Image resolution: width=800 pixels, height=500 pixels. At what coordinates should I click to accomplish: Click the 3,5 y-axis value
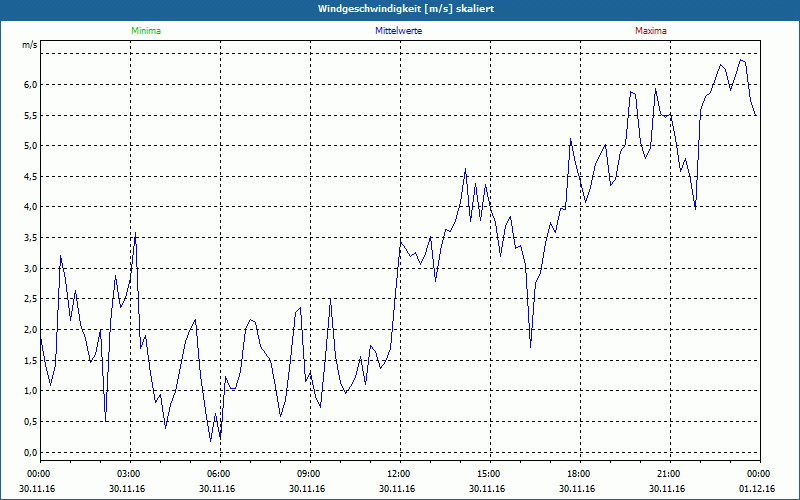click(31, 238)
